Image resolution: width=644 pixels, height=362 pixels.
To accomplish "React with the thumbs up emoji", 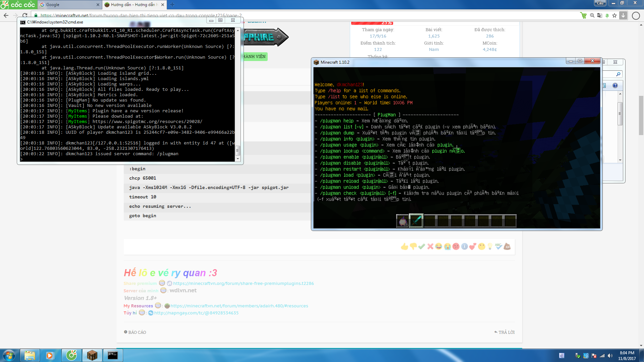I will [404, 247].
